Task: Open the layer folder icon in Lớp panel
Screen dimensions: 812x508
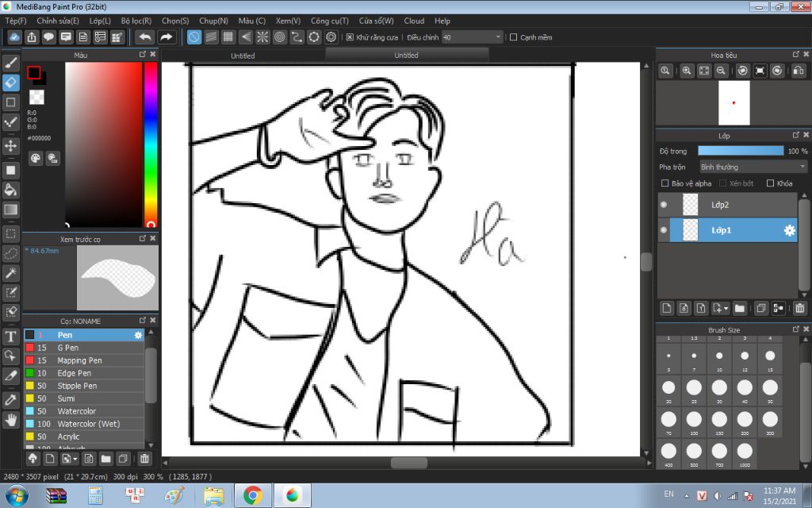Action: 740,309
